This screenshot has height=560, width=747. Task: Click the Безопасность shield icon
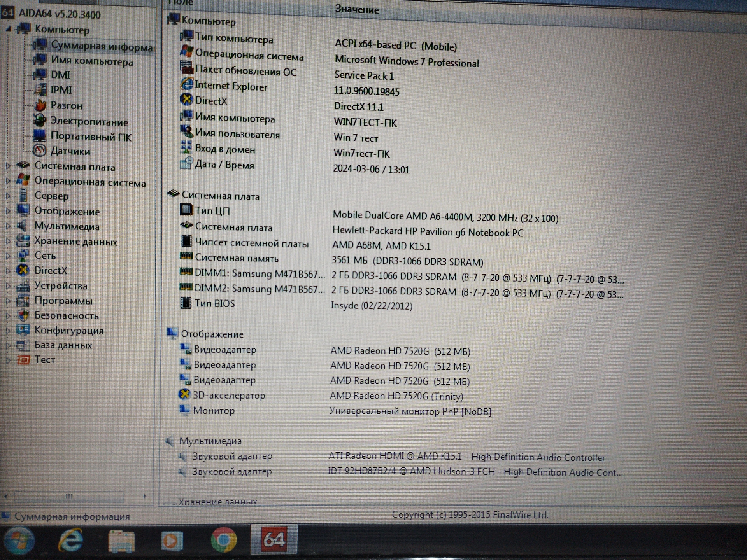pyautogui.click(x=23, y=315)
